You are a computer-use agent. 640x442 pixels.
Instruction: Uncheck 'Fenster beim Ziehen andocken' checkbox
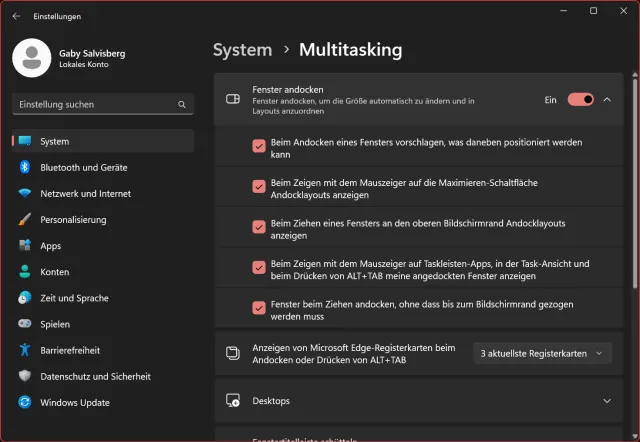pyautogui.click(x=259, y=306)
